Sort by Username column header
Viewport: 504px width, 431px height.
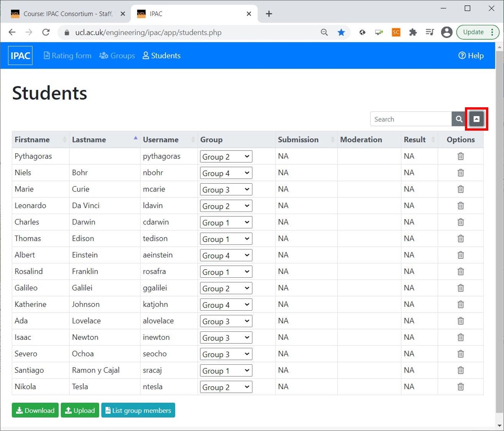(169, 140)
